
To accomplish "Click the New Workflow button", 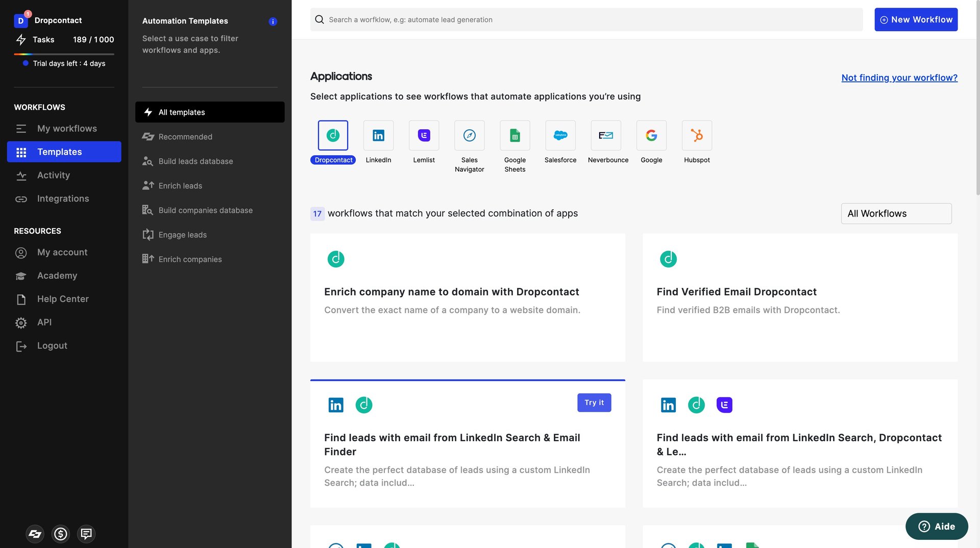I will [916, 19].
